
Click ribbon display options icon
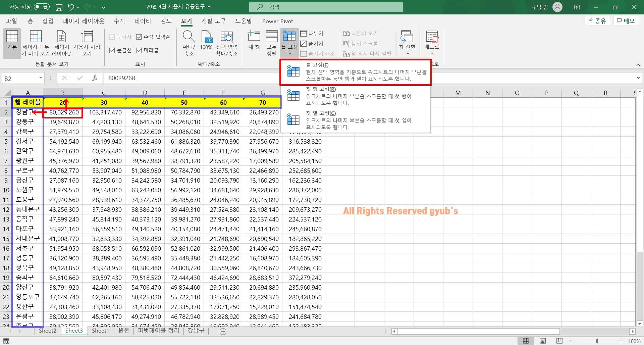[577, 7]
